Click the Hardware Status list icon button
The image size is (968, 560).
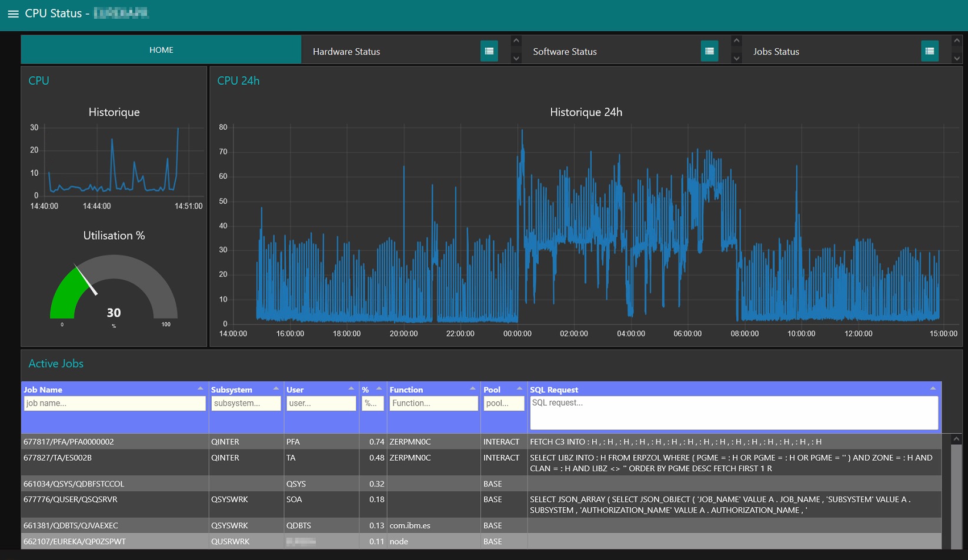489,51
